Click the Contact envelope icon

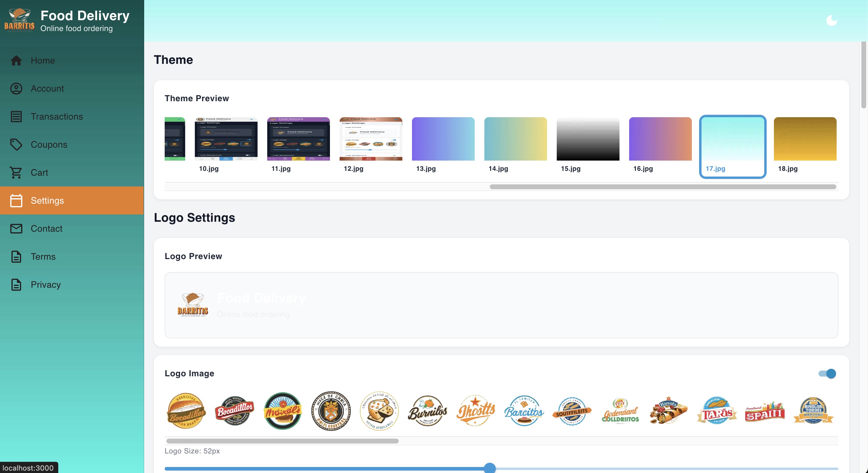tap(16, 229)
